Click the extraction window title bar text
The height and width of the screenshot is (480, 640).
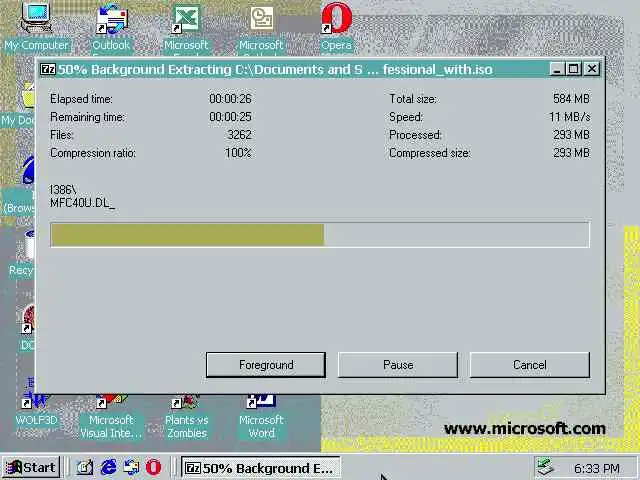[x=275, y=69]
